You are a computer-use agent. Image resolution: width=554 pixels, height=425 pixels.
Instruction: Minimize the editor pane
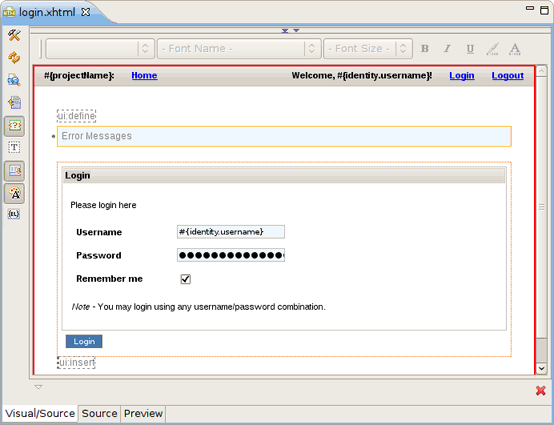pyautogui.click(x=530, y=8)
